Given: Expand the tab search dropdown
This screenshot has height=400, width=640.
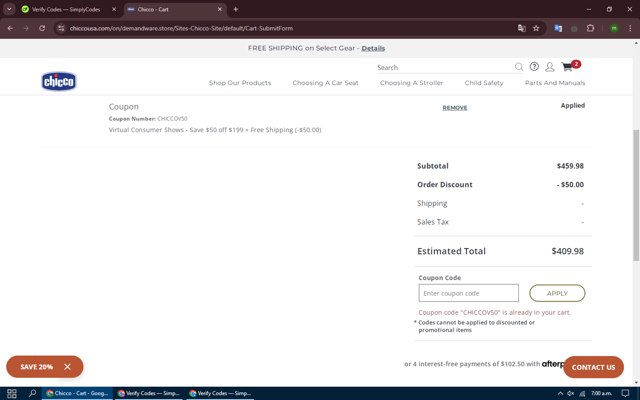Looking at the screenshot, I should (x=9, y=9).
